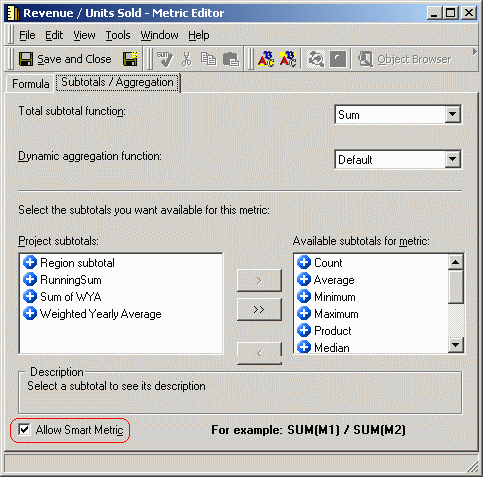This screenshot has width=483, height=477.
Task: Click the Copy icon in toolbar
Action: [209, 59]
